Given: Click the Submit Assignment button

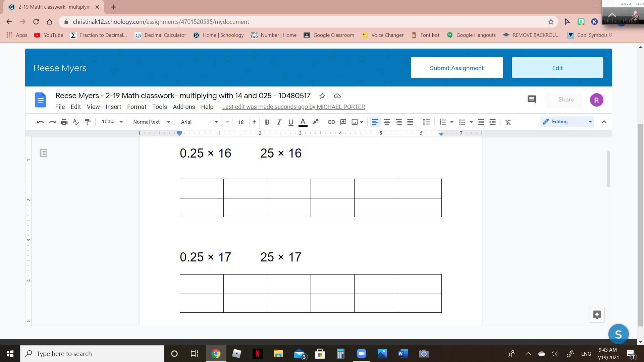Looking at the screenshot, I should pos(457,68).
